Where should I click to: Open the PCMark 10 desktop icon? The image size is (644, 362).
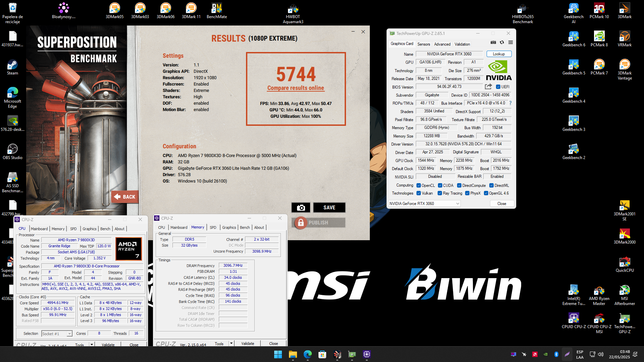[x=599, y=11]
